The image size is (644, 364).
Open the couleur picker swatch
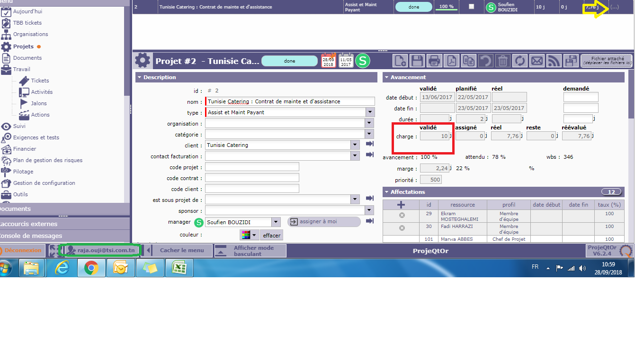pos(249,235)
